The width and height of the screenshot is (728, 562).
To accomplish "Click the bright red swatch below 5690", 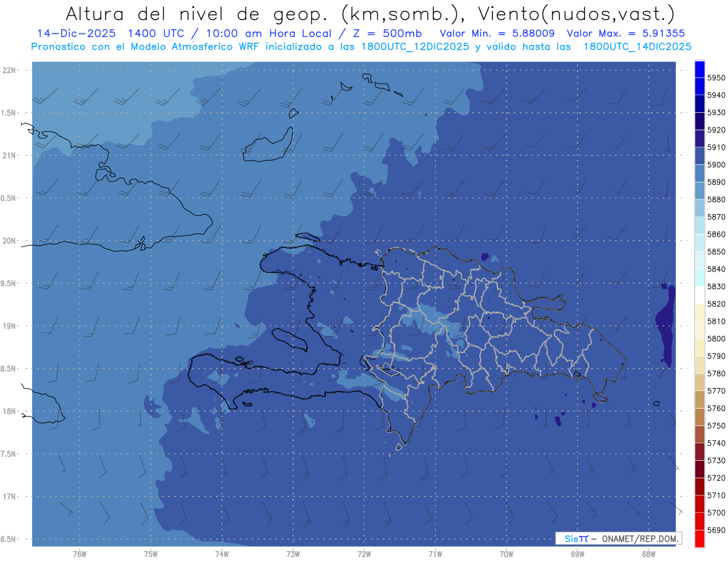I will click(699, 538).
